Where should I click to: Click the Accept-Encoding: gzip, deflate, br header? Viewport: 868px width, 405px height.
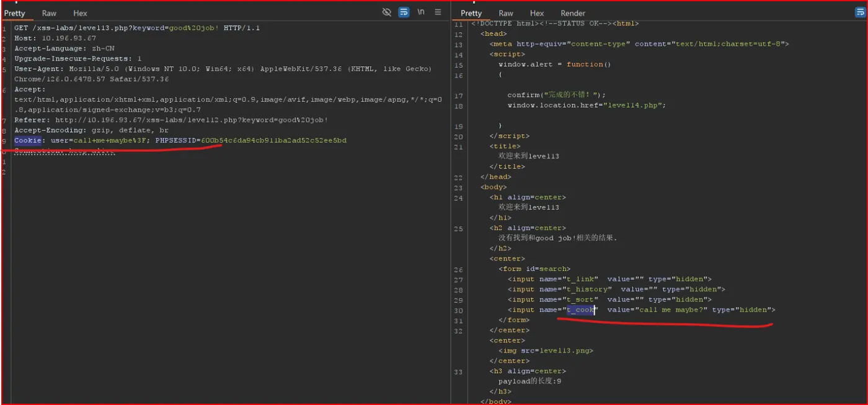(91, 130)
